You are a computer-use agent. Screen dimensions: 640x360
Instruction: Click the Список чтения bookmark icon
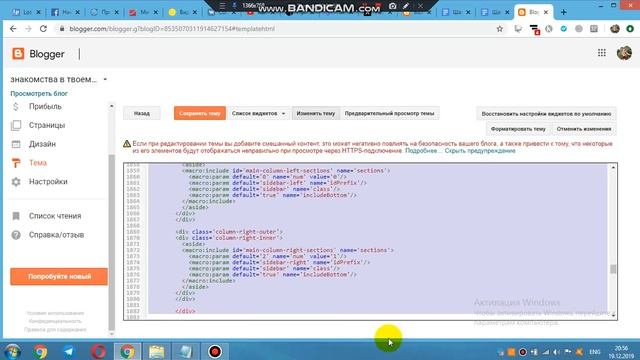click(x=16, y=216)
